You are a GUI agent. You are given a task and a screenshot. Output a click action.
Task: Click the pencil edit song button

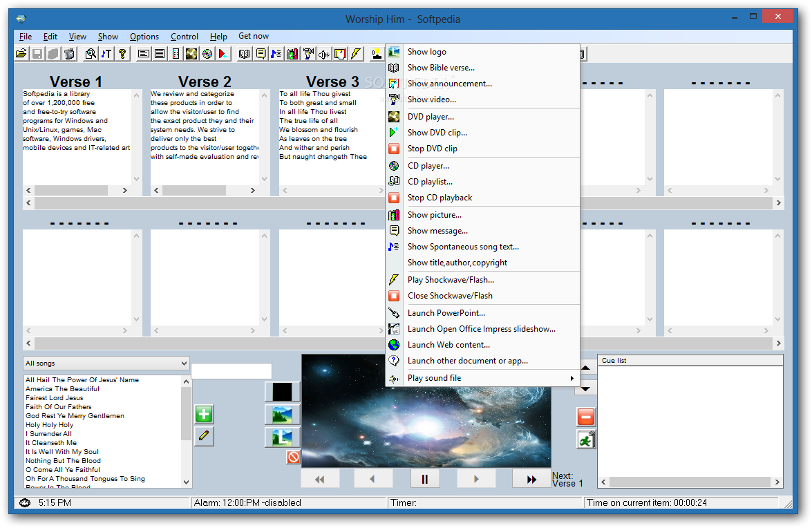[x=204, y=436]
